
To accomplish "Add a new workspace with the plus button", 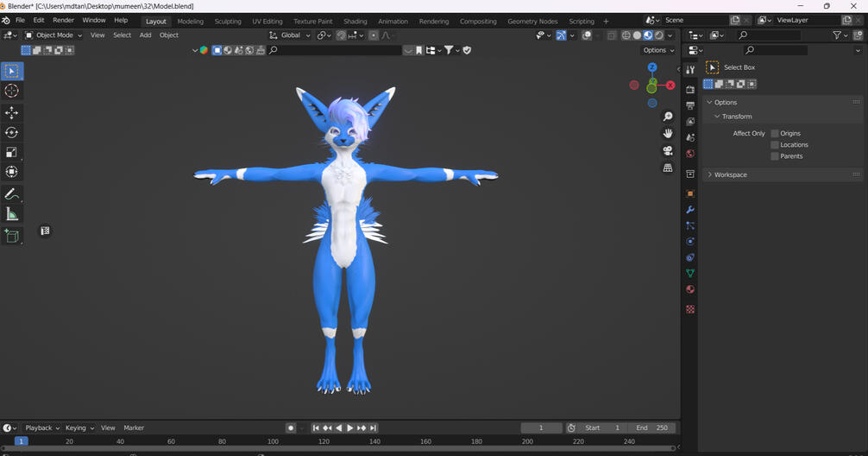I will click(606, 21).
